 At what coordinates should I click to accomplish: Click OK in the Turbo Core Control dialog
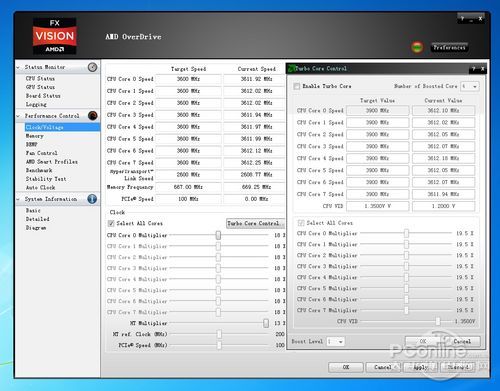pyautogui.click(x=423, y=341)
